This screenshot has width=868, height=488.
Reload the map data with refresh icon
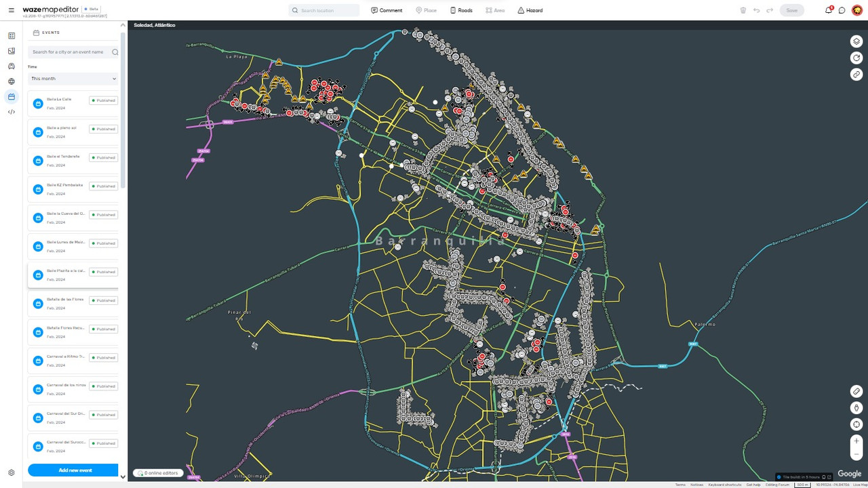click(x=856, y=58)
